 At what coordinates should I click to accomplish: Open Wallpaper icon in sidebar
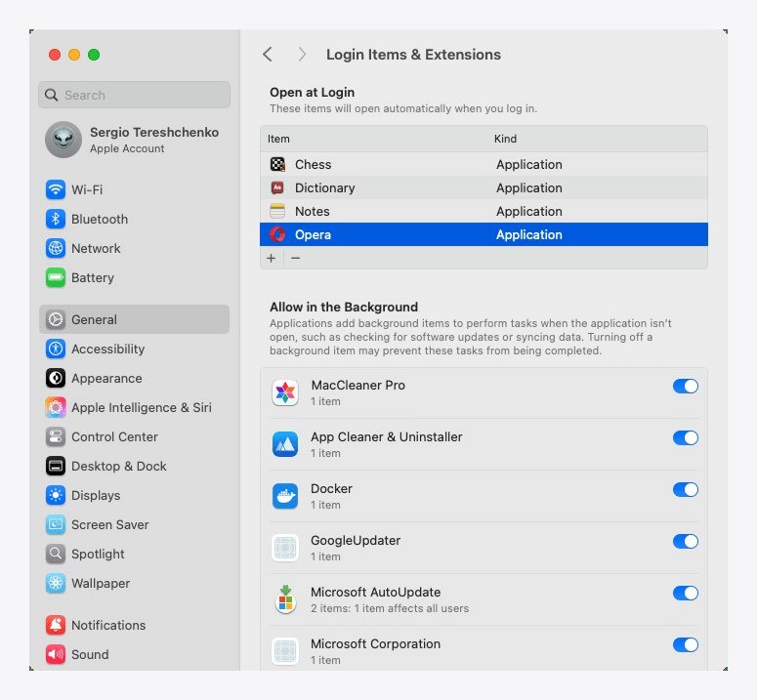click(56, 583)
